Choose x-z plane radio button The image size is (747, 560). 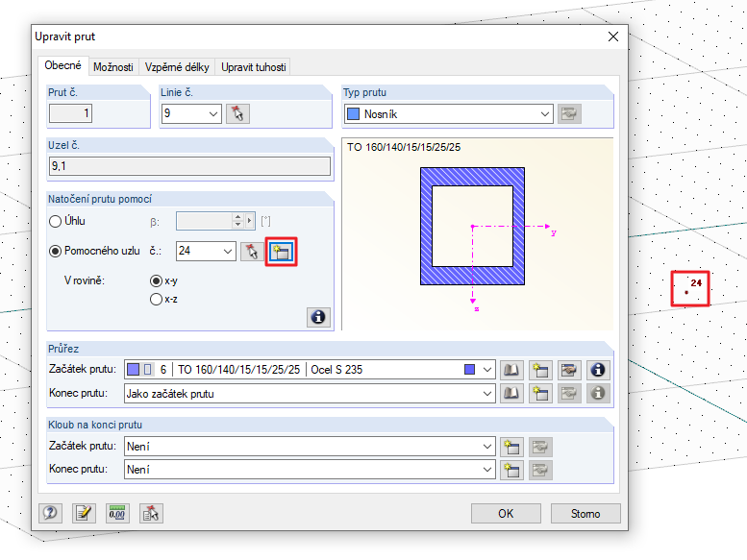click(156, 300)
